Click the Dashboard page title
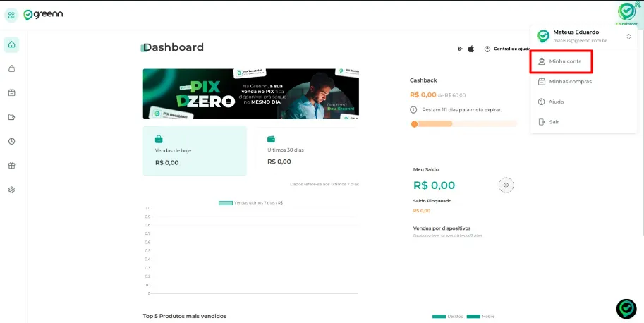 click(x=174, y=47)
